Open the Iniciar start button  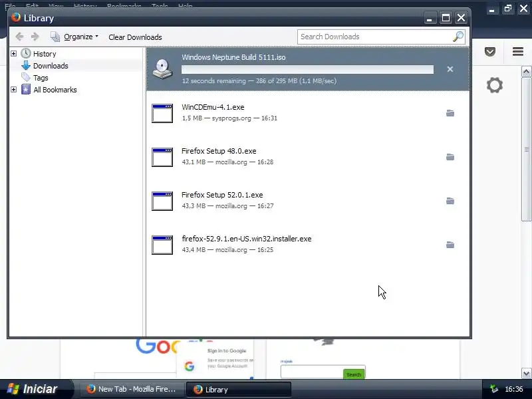(x=36, y=389)
